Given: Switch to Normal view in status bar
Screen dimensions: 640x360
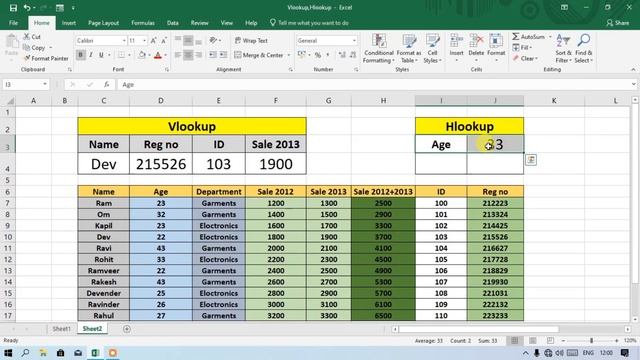Looking at the screenshot, I should [514, 340].
